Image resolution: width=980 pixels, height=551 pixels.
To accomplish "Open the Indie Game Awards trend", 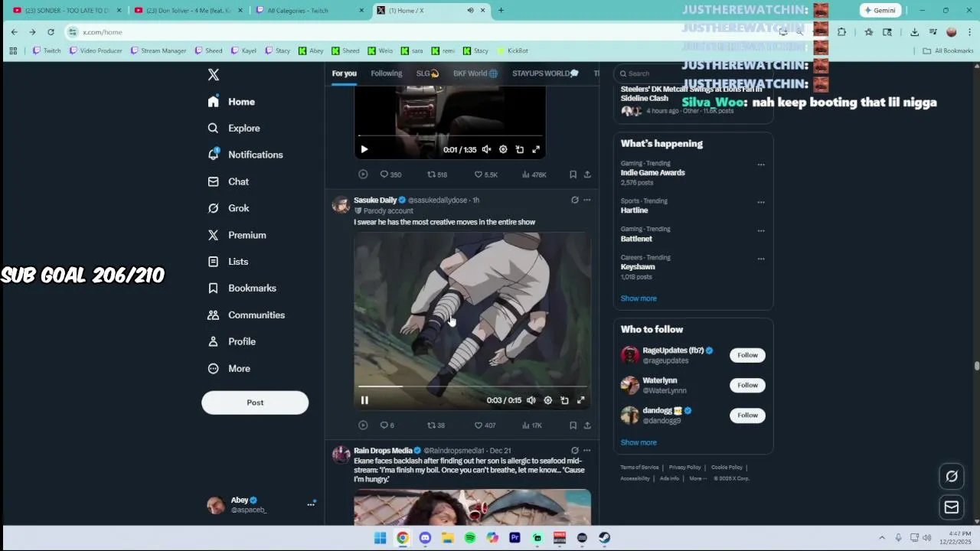I will pos(652,173).
